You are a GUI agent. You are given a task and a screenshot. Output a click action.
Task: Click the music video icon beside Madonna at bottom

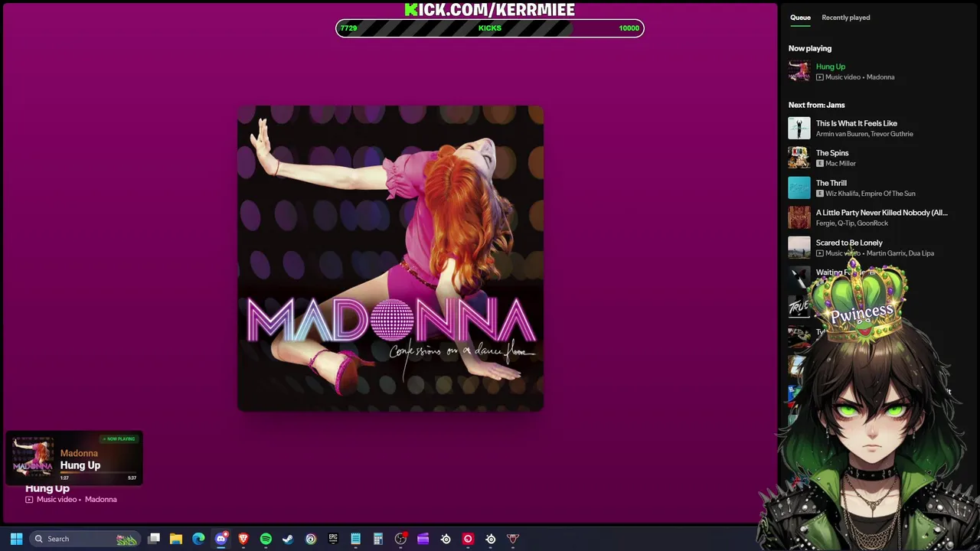[x=29, y=500]
